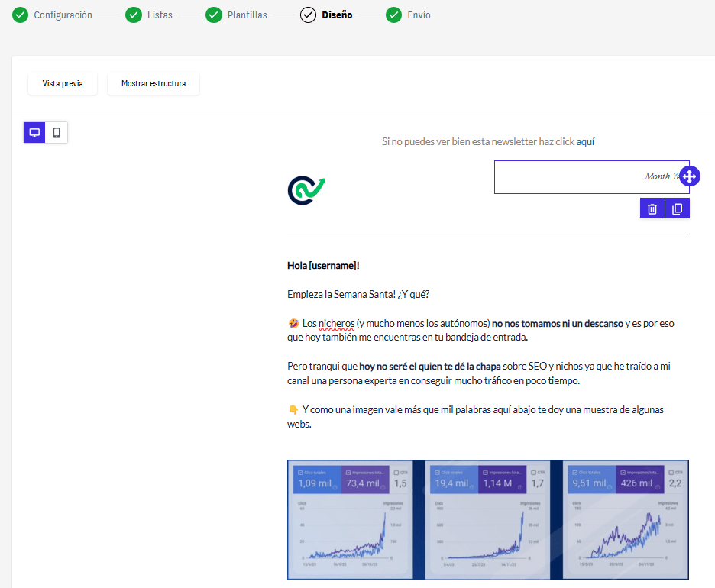Viewport: 715px width, 588px height.
Task: Open the newsletter via the aquí link
Action: [587, 141]
